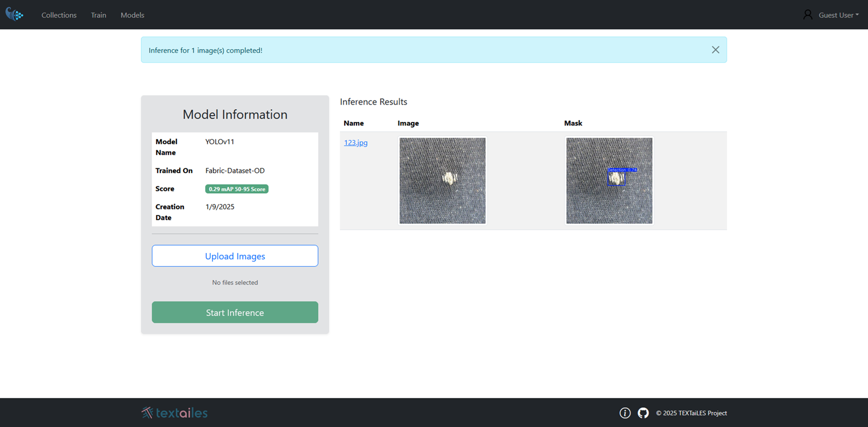This screenshot has width=868, height=427.
Task: Click the Mask column header
Action: [x=573, y=123]
